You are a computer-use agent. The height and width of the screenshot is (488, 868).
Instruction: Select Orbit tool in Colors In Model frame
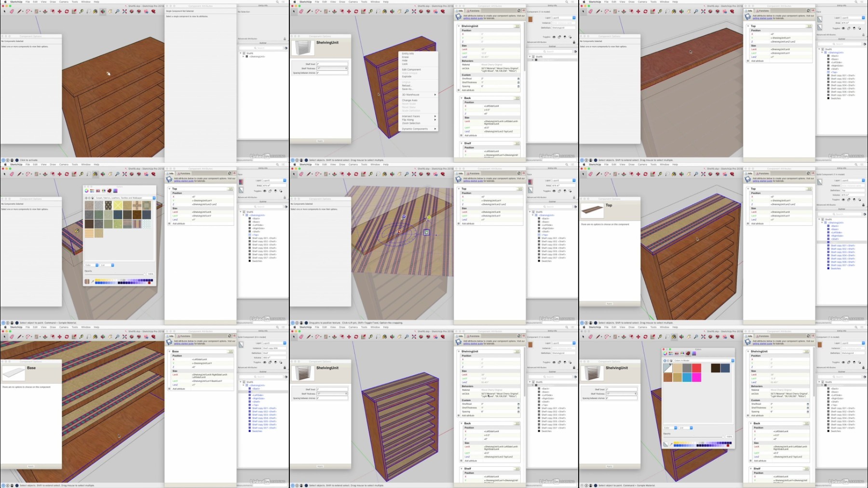pos(681,336)
